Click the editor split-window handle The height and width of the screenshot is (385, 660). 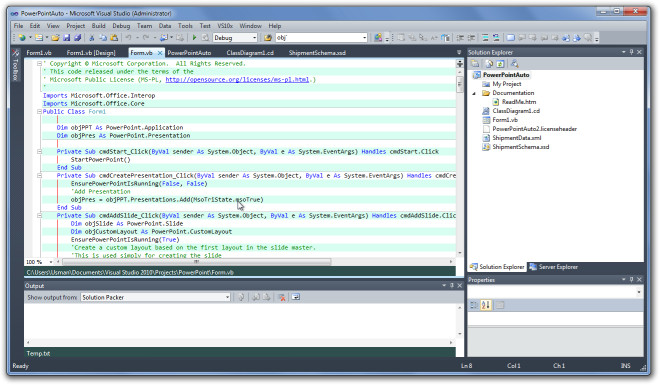[x=460, y=64]
